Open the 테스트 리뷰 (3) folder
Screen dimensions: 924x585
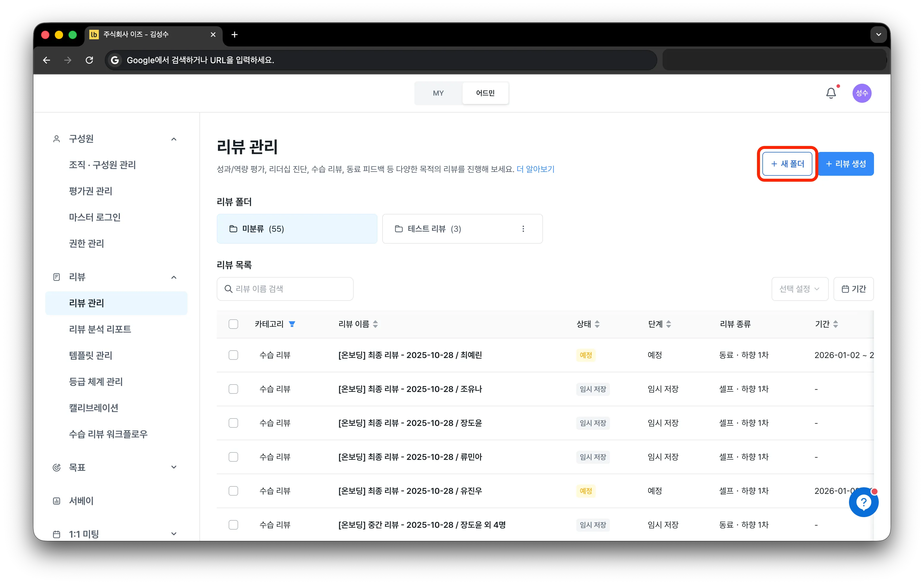[x=462, y=229]
